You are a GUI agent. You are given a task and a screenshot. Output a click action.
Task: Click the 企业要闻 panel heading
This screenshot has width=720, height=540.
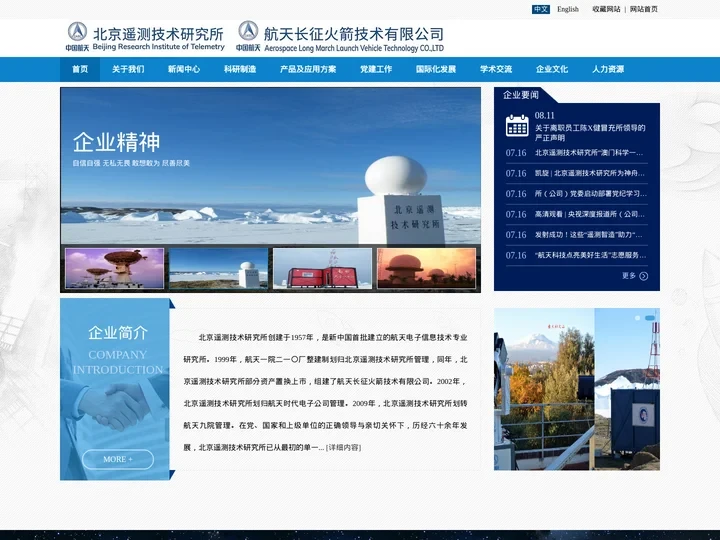tap(521, 95)
